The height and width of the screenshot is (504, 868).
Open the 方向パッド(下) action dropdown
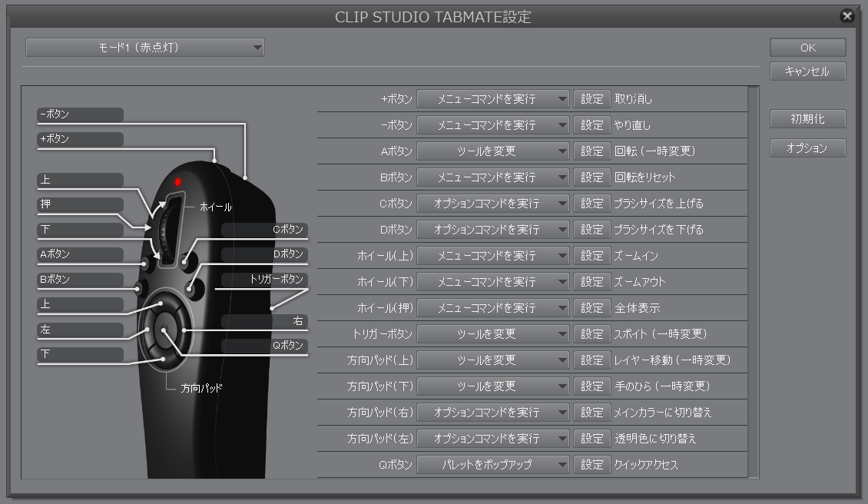point(492,386)
